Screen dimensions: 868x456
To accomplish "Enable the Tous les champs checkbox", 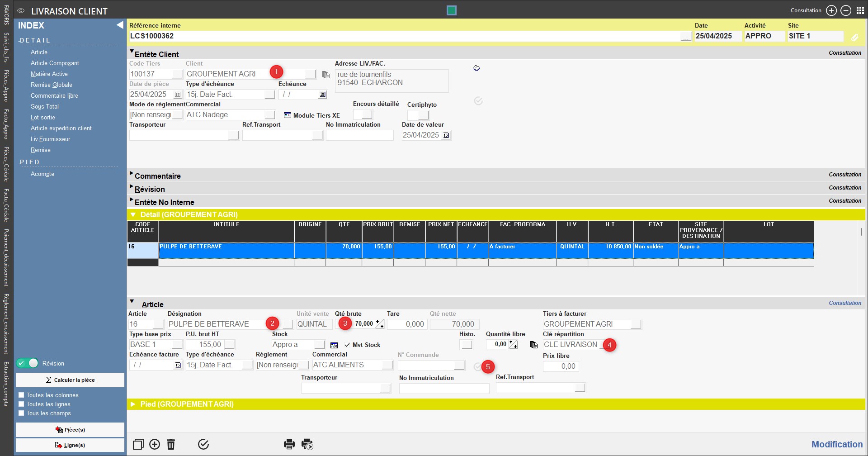I will [x=21, y=413].
